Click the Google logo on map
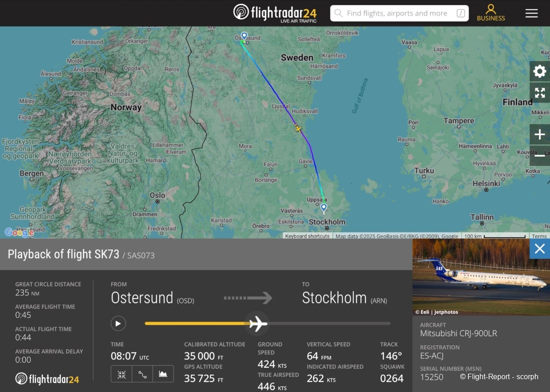Image resolution: width=550 pixels, height=392 pixels. (19, 232)
